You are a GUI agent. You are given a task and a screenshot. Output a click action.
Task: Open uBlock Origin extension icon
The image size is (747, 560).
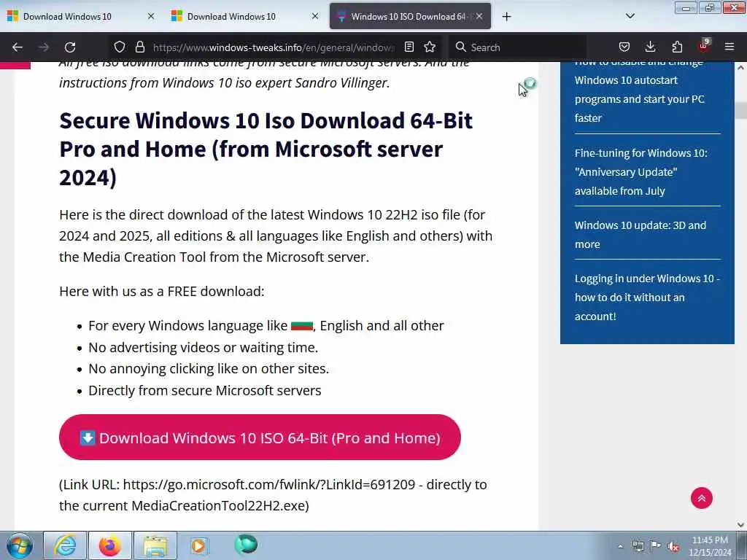(x=704, y=46)
